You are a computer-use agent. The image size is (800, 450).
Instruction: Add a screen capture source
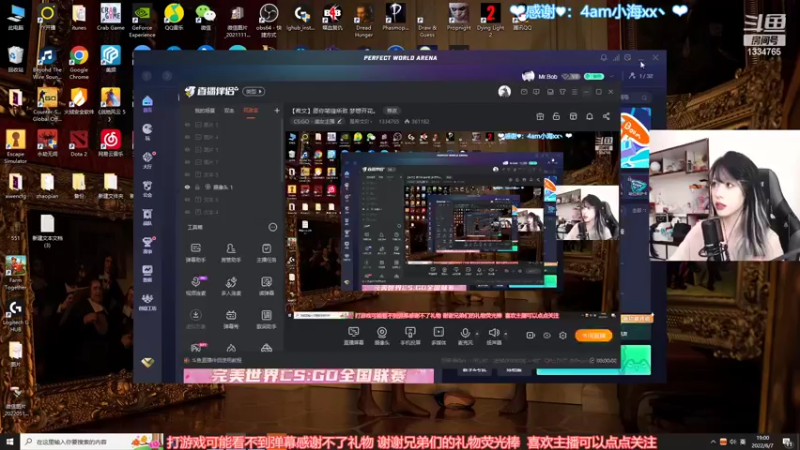click(x=353, y=336)
